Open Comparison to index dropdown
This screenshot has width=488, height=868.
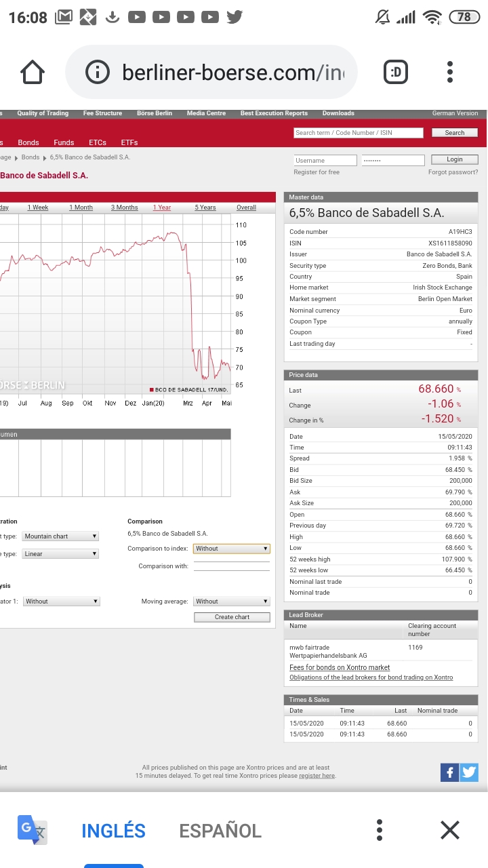(x=232, y=549)
